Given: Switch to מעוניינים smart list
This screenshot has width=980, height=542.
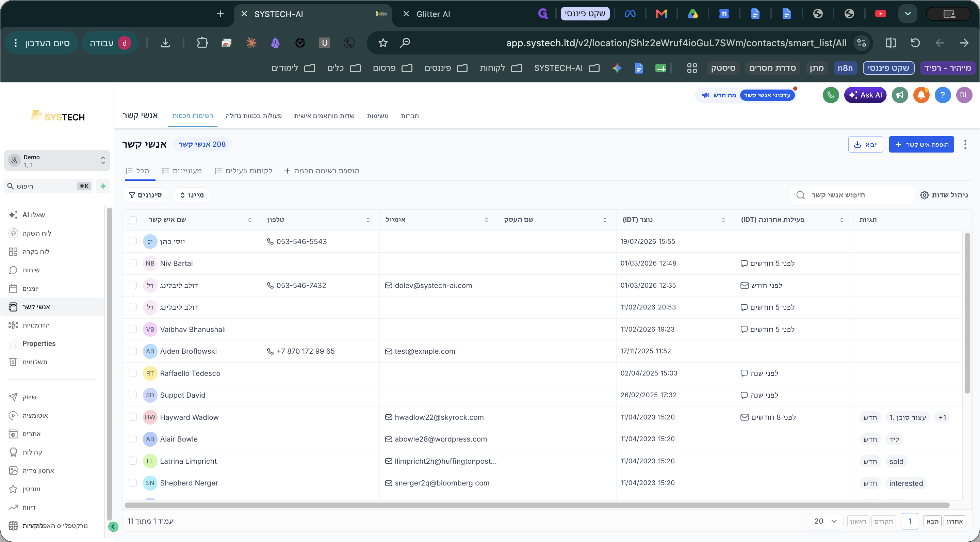Looking at the screenshot, I should click(x=182, y=171).
